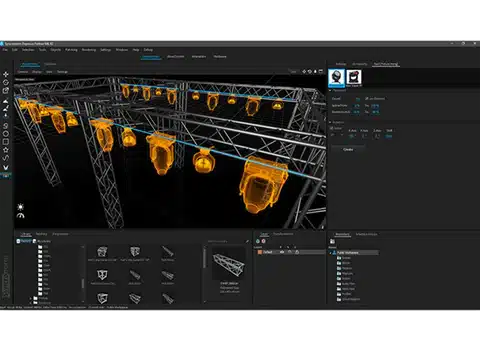Viewport: 480px width, 360px height.
Task: Select the Default layer row
Action: (289, 252)
